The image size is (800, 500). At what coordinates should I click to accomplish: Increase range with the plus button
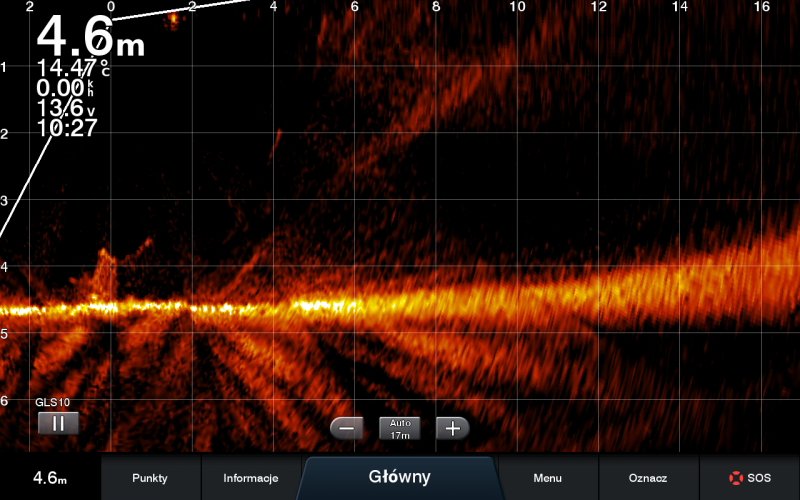tap(453, 428)
